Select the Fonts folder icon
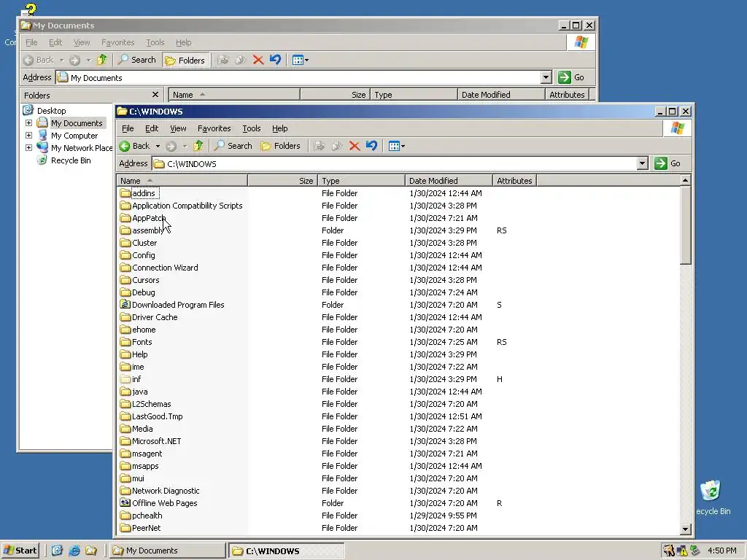 [x=125, y=341]
